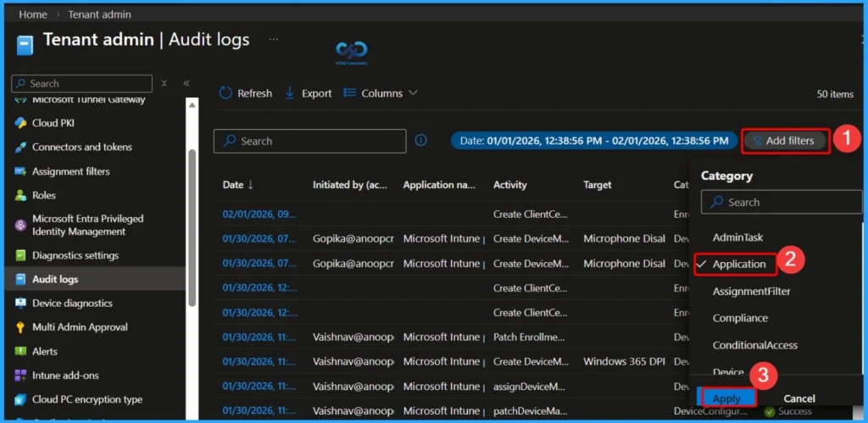Open the Date range filter pill
This screenshot has height=423, width=868.
tap(594, 141)
